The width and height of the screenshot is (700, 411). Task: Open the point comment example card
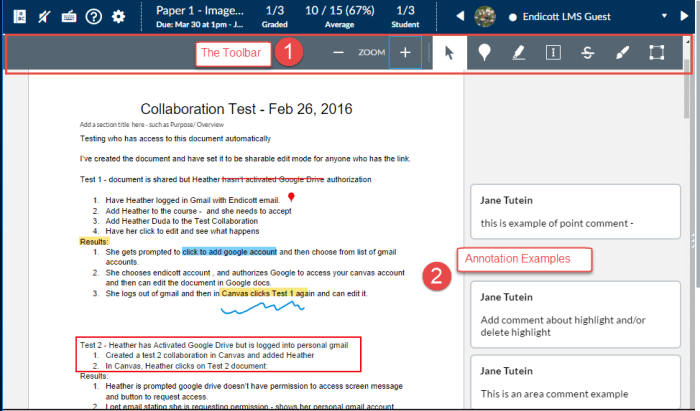575,212
